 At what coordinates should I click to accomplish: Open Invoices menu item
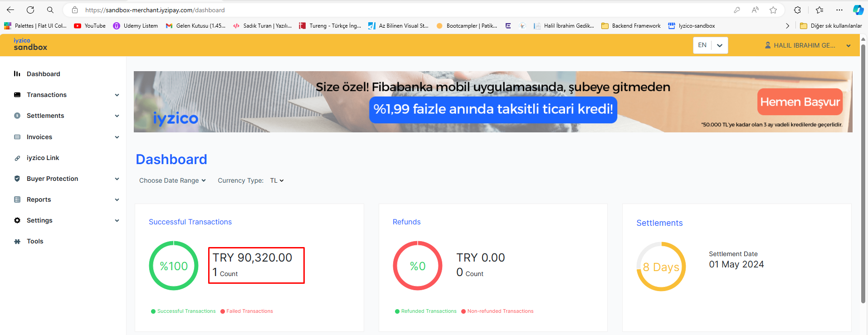[39, 137]
